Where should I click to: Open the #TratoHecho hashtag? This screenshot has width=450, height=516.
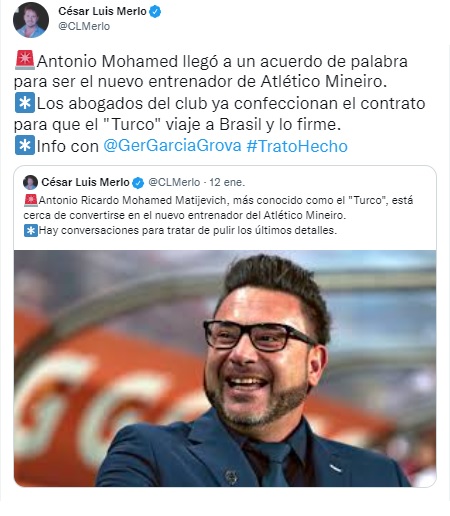pos(297,146)
